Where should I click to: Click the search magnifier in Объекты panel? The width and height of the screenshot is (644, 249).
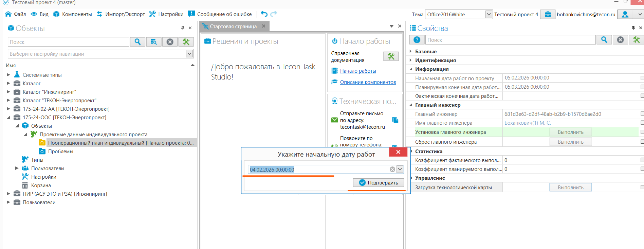coord(137,42)
